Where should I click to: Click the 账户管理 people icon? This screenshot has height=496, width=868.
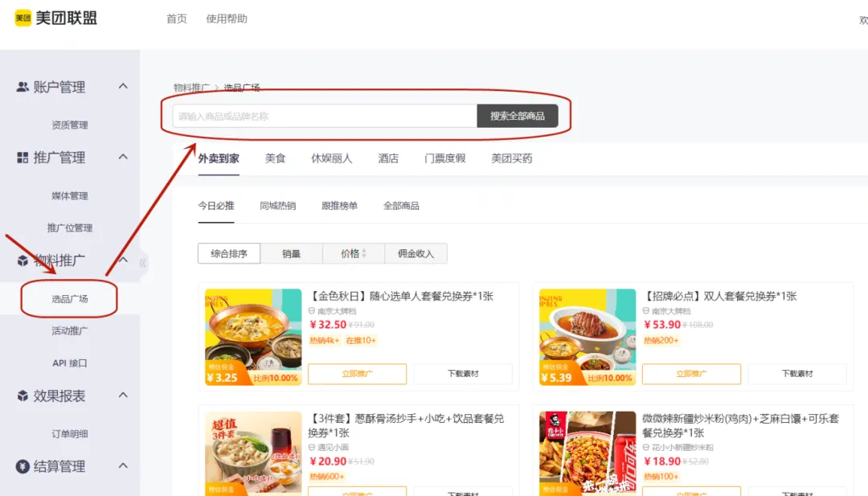(x=23, y=87)
